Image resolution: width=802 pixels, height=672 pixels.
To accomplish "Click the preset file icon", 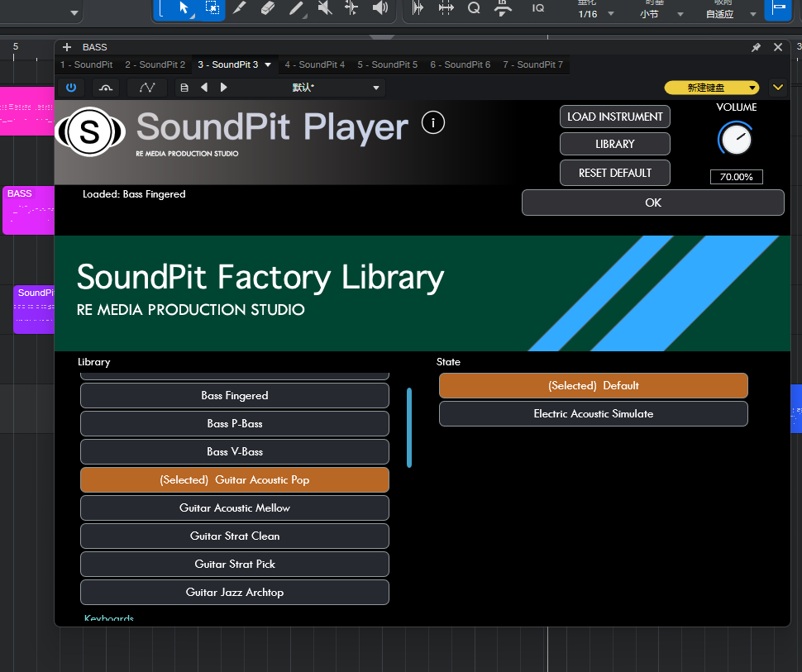I will [184, 88].
